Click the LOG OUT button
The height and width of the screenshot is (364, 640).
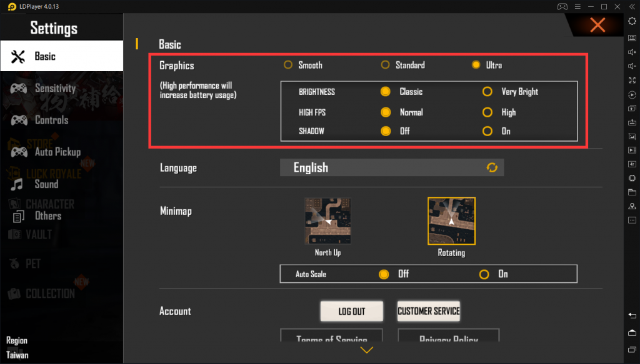click(x=351, y=312)
